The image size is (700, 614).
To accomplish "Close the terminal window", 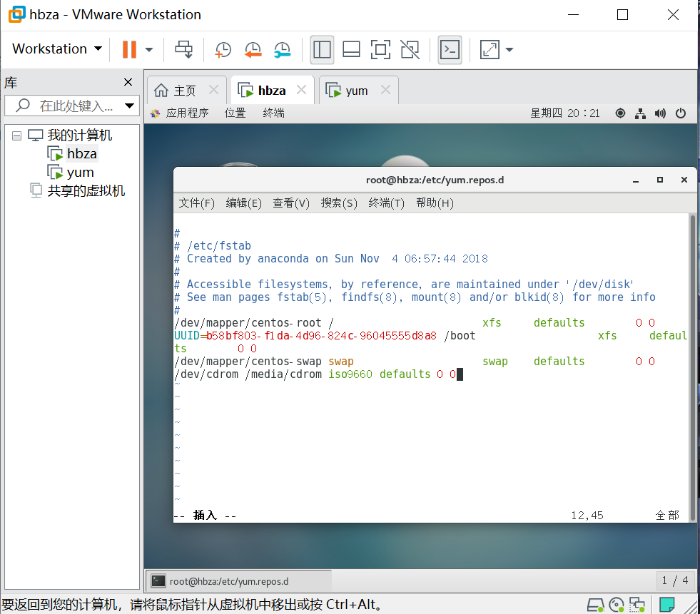I will tap(684, 180).
